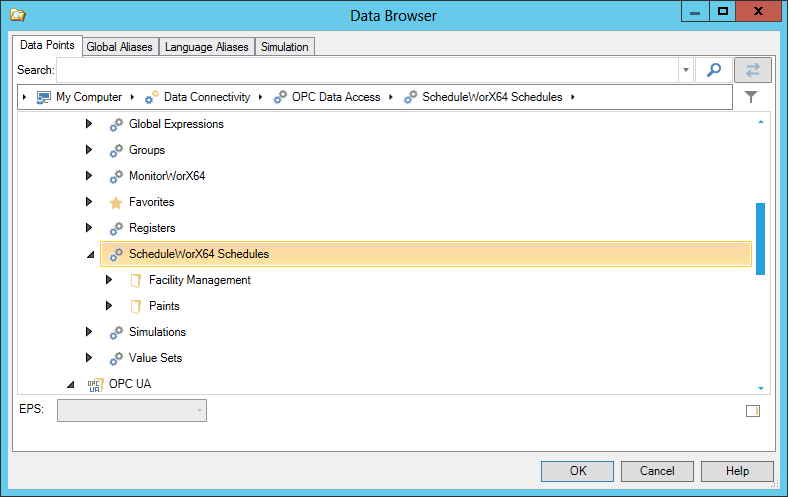Open the search history dropdown arrow
Viewport: 789px width, 497px height.
pyautogui.click(x=686, y=70)
